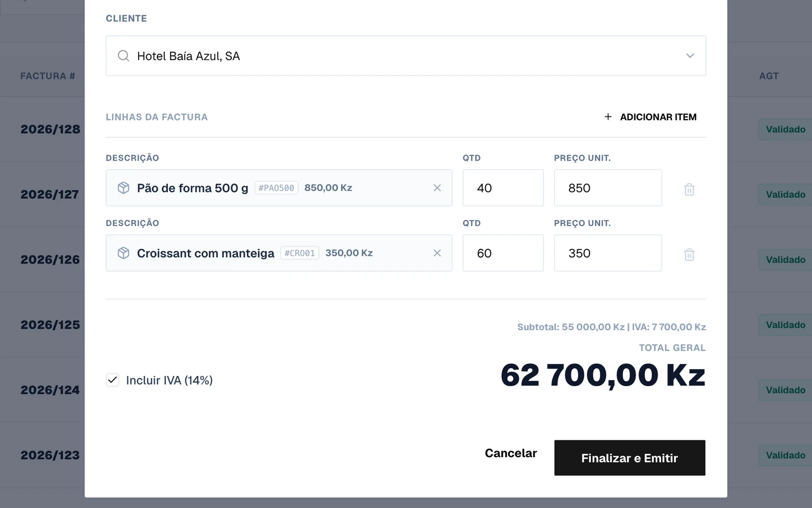This screenshot has width=812, height=508.
Task: Click Validado badge for invoice 2026/125
Action: pyautogui.click(x=785, y=325)
